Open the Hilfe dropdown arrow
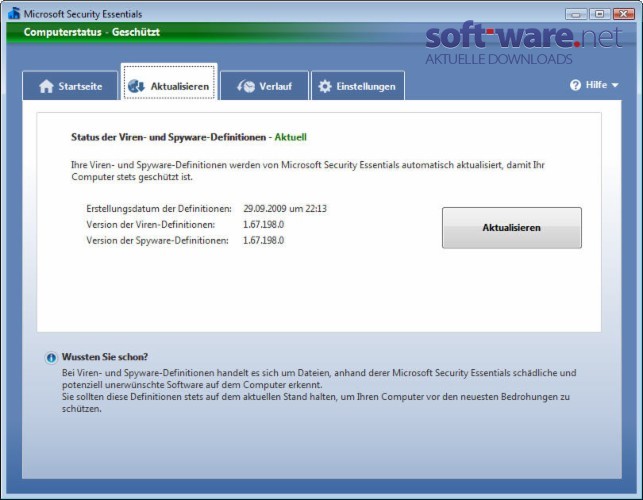Viewport: 643px width, 500px height. (x=615, y=85)
